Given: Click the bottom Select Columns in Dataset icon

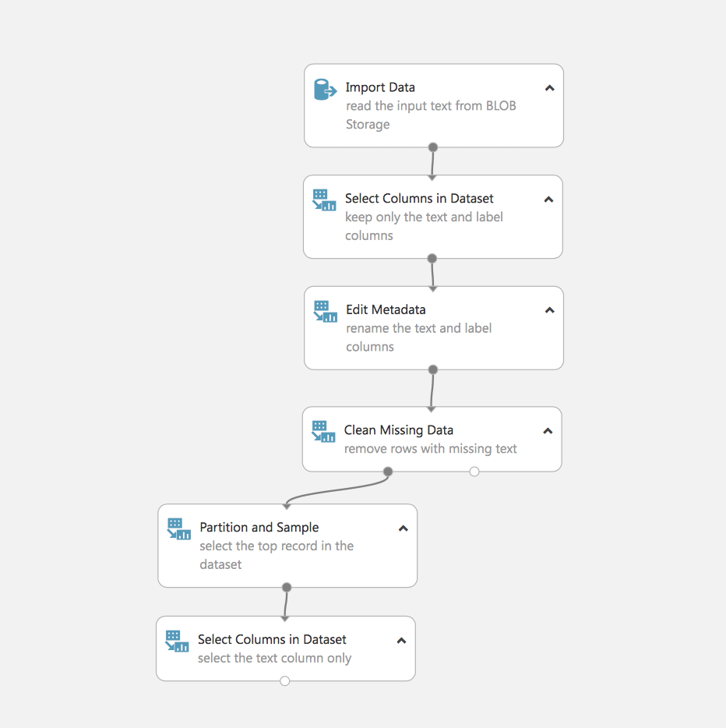Looking at the screenshot, I should (x=177, y=641).
